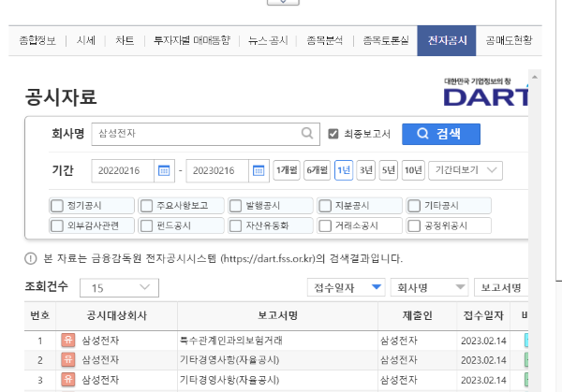Click the collapse arrow at page top
The width and height of the screenshot is (562, 392).
pos(283,2)
